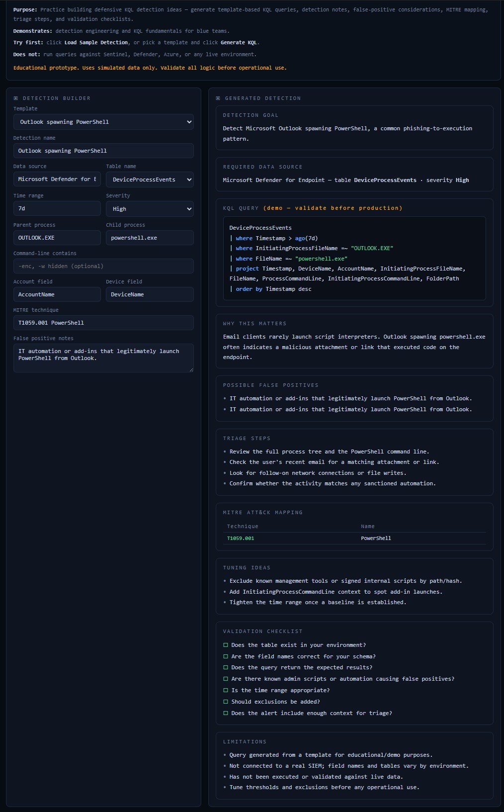504x812 pixels.
Task: Click the Detection Builder panel header icon
Action: tap(16, 98)
